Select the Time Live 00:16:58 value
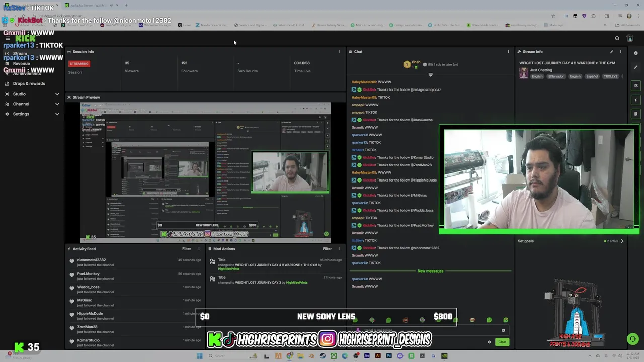 [x=302, y=63]
